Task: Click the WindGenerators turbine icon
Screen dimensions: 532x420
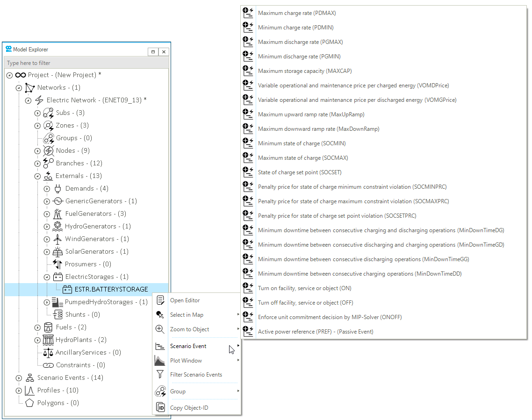Action: coord(58,239)
